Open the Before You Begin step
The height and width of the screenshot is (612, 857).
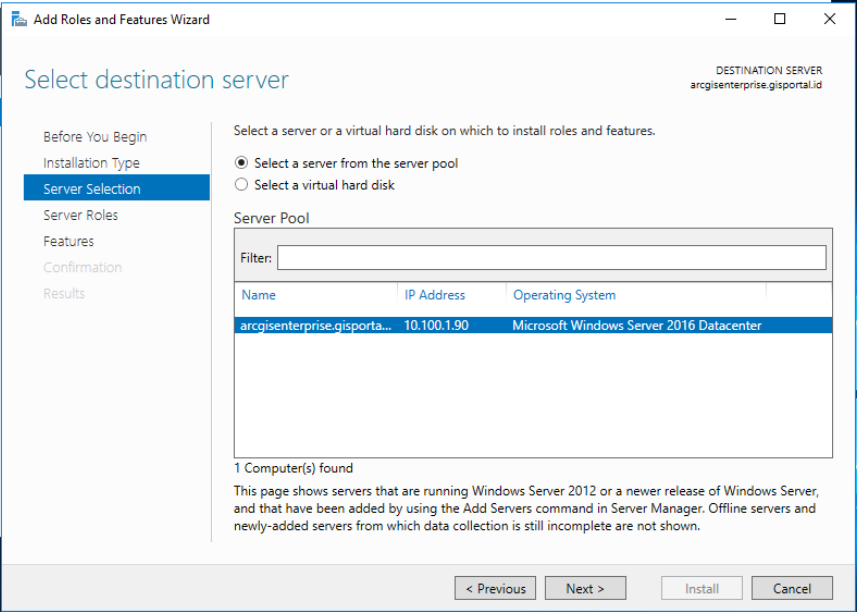(x=95, y=137)
